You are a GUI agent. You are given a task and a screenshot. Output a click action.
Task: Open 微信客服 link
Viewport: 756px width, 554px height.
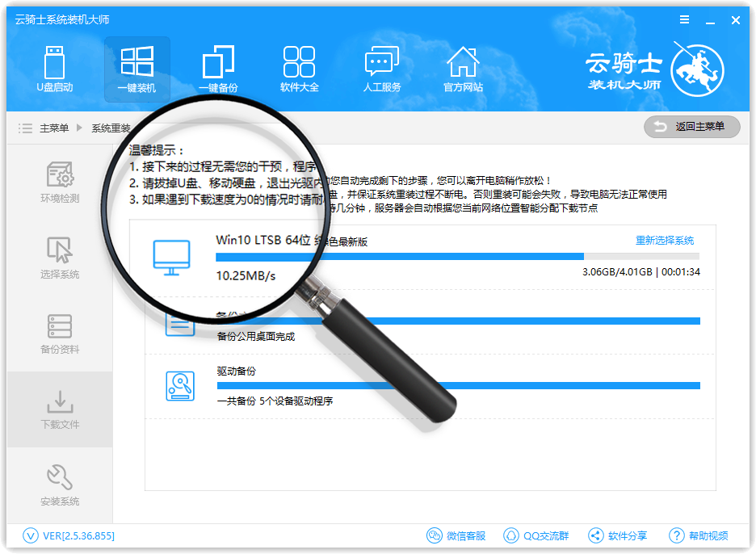(x=466, y=535)
